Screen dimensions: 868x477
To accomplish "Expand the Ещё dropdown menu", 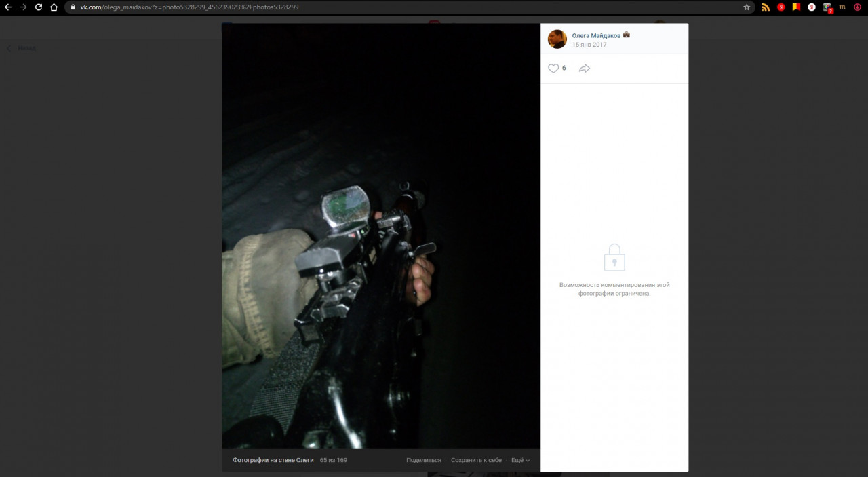I will [520, 460].
